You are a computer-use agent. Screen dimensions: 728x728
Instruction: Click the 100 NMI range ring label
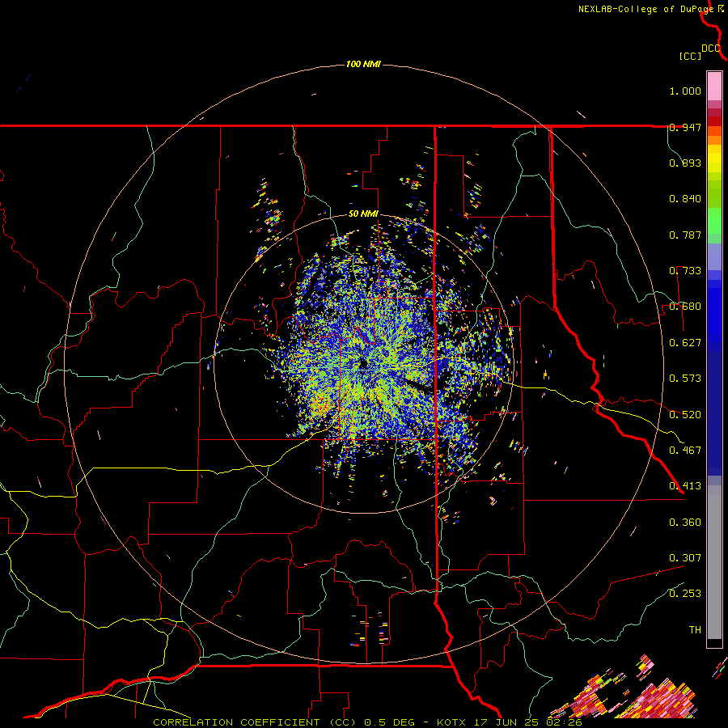(363, 64)
